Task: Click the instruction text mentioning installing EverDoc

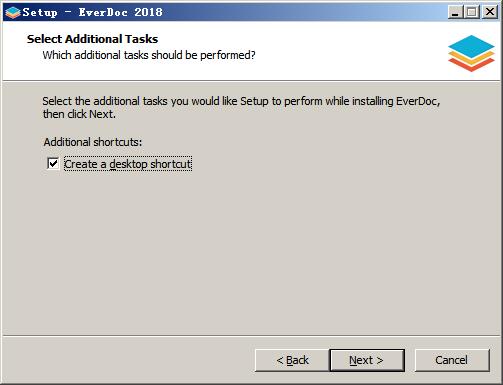Action: 241,107
